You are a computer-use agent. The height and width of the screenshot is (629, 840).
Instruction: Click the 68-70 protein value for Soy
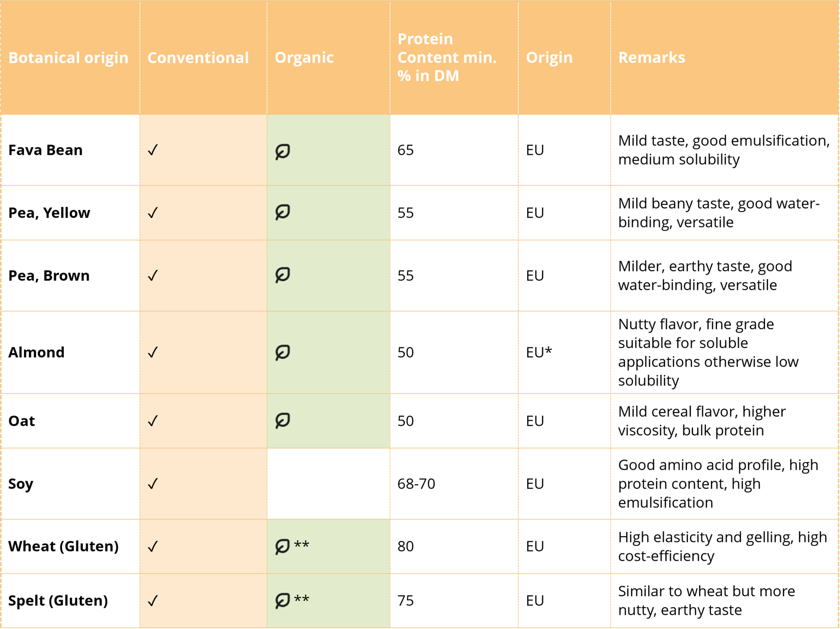[416, 483]
